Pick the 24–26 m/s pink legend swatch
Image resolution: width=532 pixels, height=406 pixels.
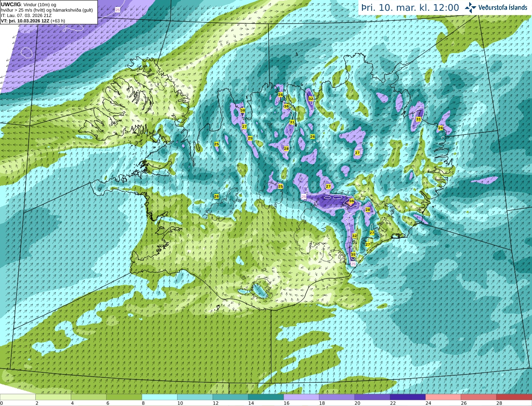click(443, 397)
